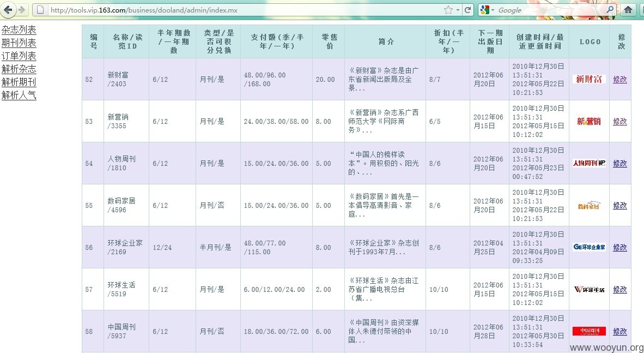Click the LOGO column header
Screen dimensions: 644x353
[590, 41]
